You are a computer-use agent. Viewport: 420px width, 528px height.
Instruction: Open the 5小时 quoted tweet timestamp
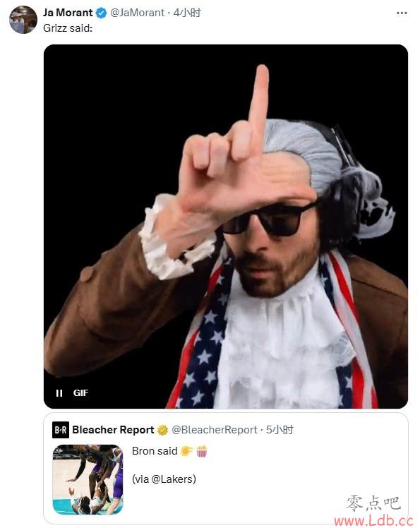(280, 430)
